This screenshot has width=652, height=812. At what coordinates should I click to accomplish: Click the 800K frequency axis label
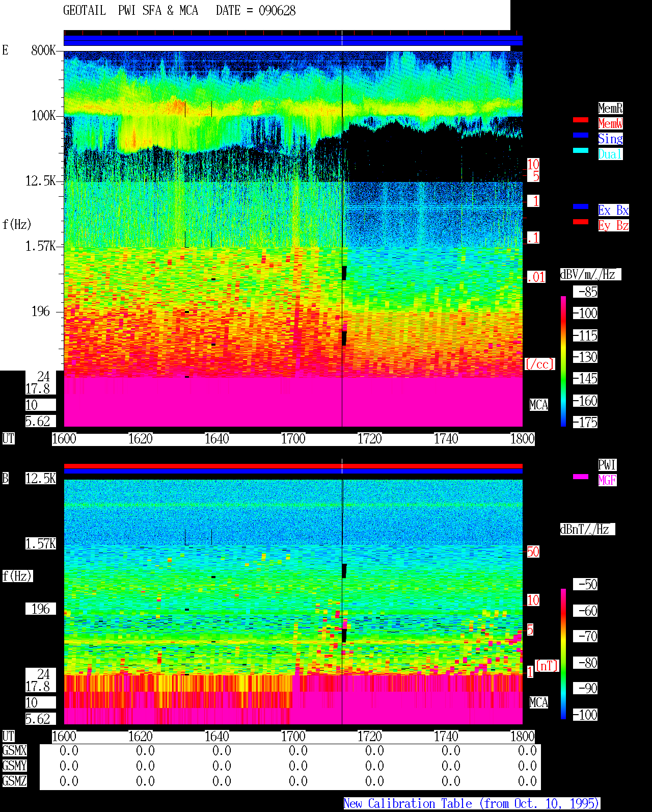(43, 50)
